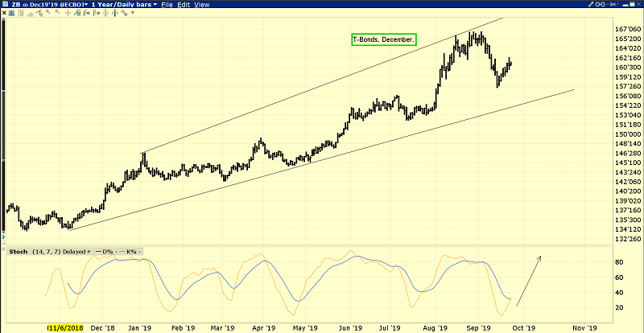
Task: Click the pushpin icon in title bar
Action: pos(613,5)
